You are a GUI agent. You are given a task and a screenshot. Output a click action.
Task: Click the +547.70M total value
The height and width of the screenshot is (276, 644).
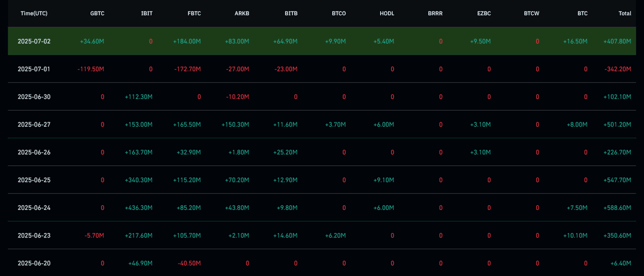click(x=617, y=180)
